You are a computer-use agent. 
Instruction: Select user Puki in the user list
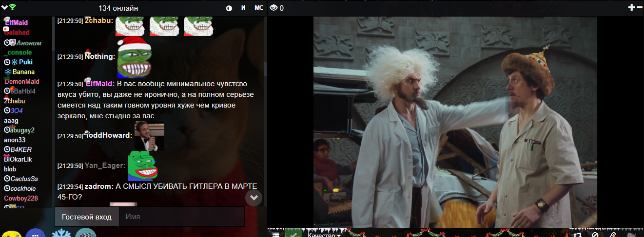pos(26,62)
